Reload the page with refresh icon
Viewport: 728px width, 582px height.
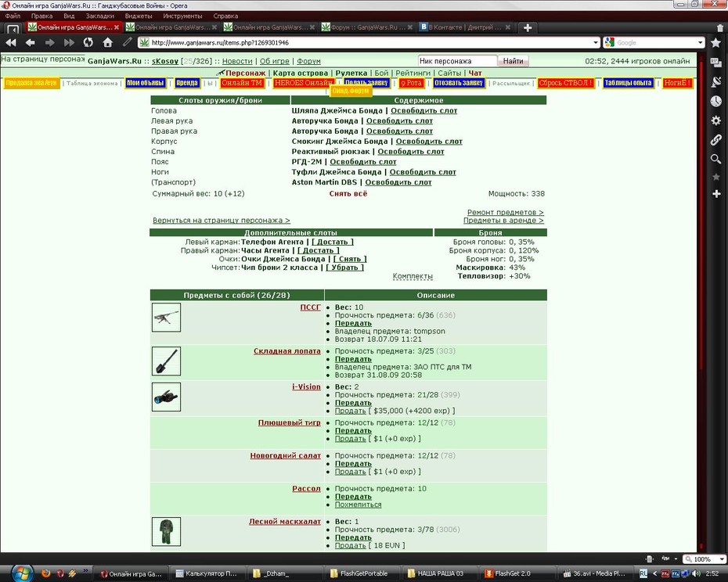point(88,43)
